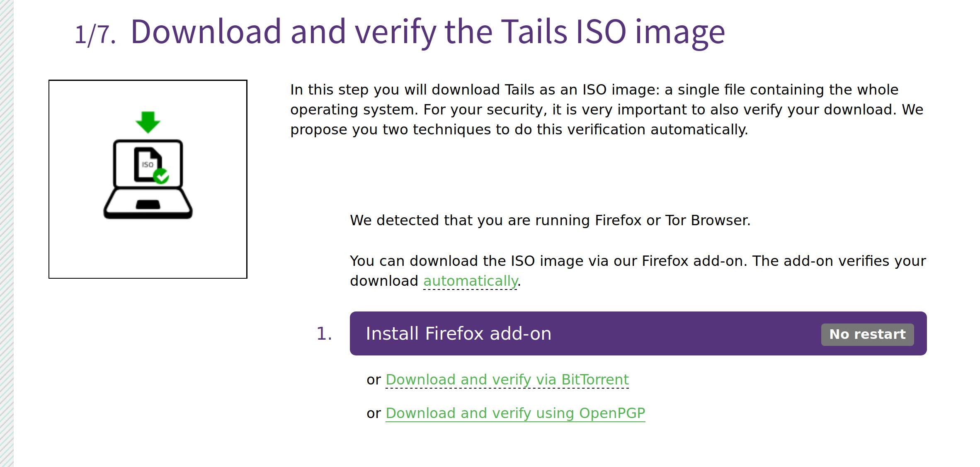Click the word or before BitTorrent link
The image size is (980, 467).
(x=374, y=380)
